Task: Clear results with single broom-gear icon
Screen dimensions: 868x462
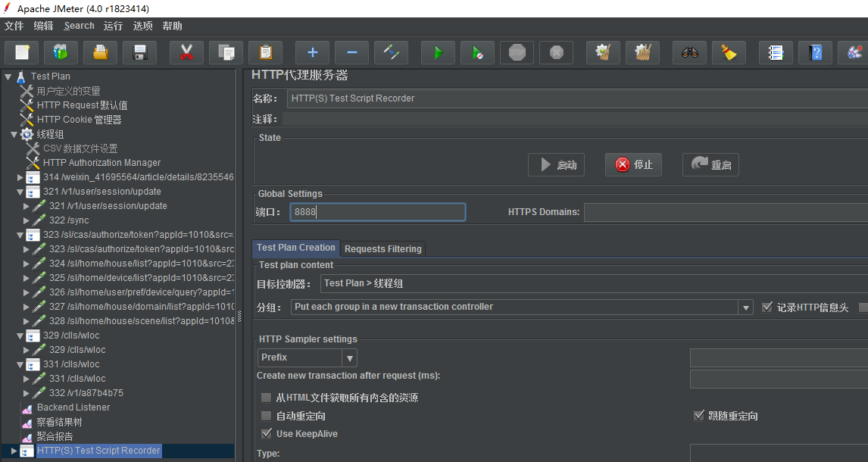Action: coord(603,52)
